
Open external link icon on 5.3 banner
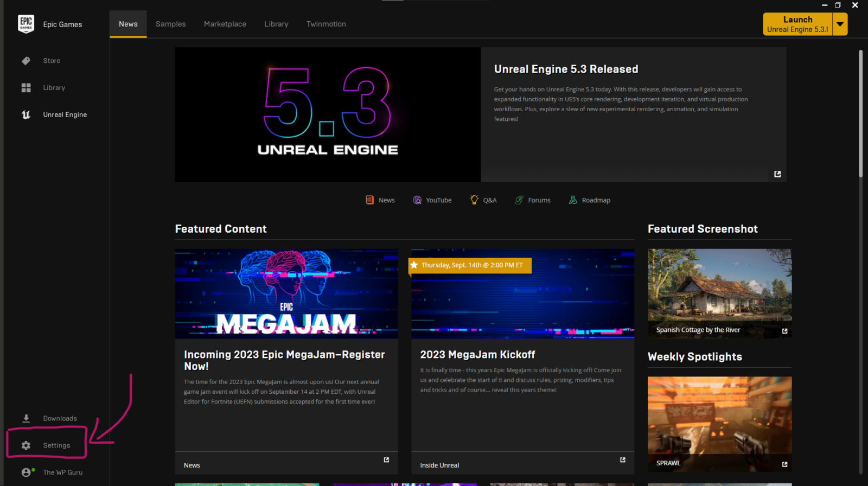pos(777,174)
